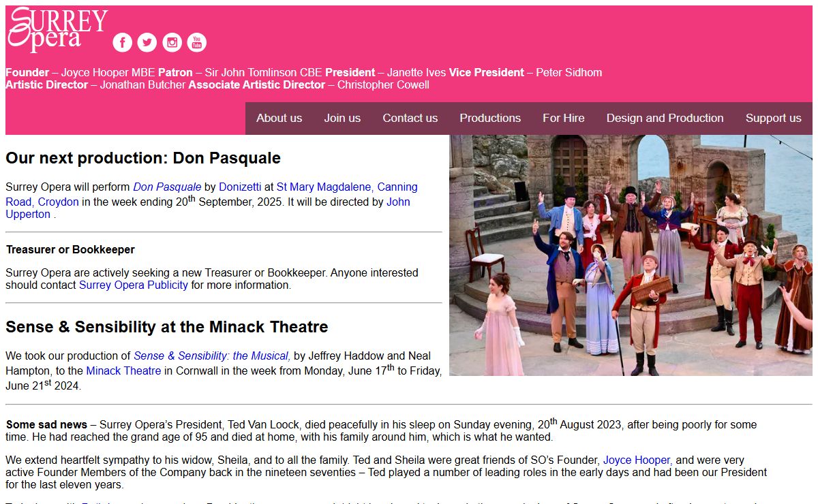
Task: Follow the Don Pasquale link
Action: tap(167, 187)
